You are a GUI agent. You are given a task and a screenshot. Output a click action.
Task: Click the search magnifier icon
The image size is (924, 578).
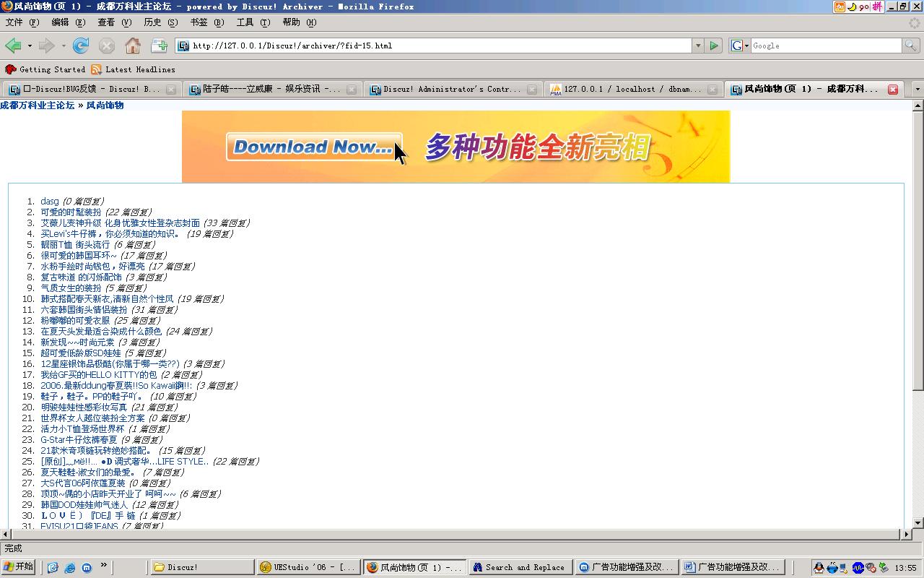tap(912, 46)
